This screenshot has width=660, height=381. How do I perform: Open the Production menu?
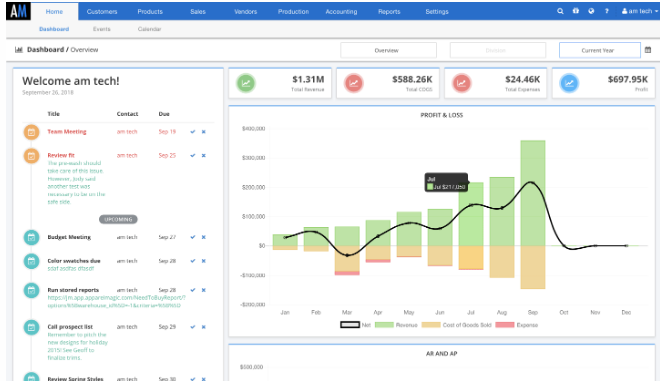[293, 11]
